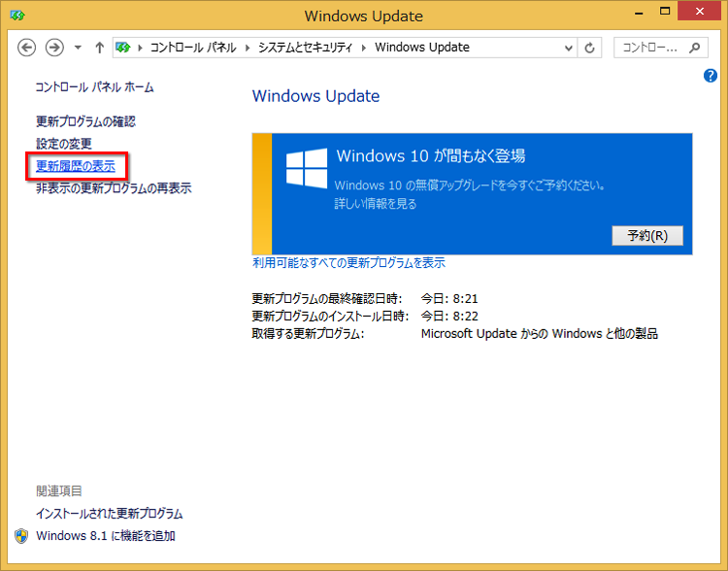
Task: Close the Windows Update window
Action: click(699, 11)
